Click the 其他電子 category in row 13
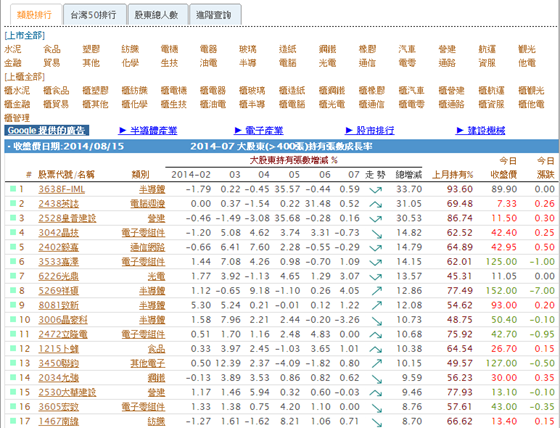560x428 pixels. click(148, 363)
